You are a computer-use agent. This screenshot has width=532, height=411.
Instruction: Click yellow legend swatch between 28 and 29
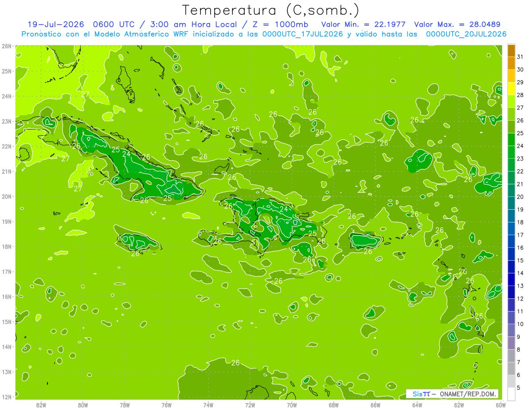pyautogui.click(x=511, y=89)
